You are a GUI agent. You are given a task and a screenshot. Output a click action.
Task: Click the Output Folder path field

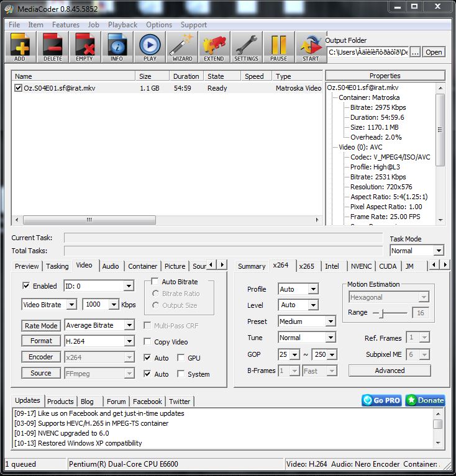click(368, 52)
